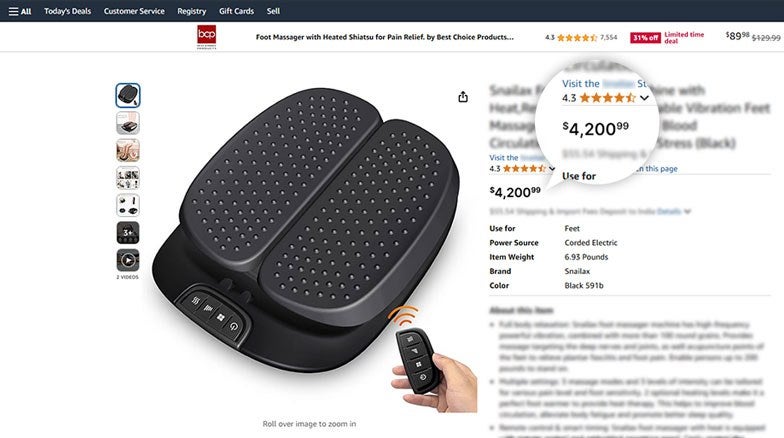Screen dimensions: 784x438
Task: Click the Sell link in top bar
Action: (273, 11)
